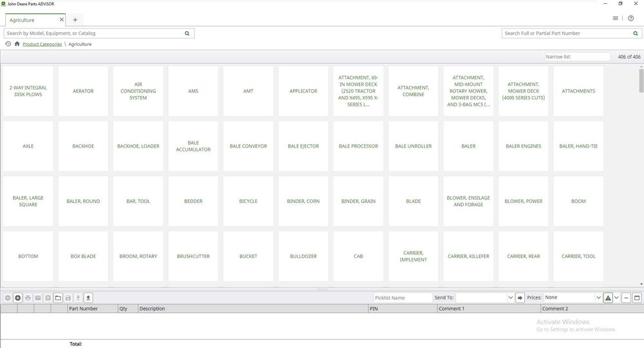Expand the arrow next to the warning icon
The width and height of the screenshot is (644, 348).
coord(616,298)
